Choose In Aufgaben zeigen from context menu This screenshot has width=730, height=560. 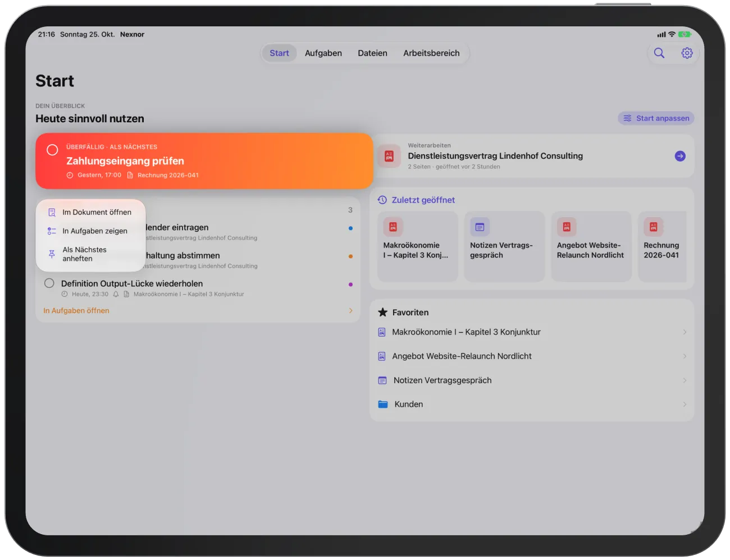click(x=91, y=231)
